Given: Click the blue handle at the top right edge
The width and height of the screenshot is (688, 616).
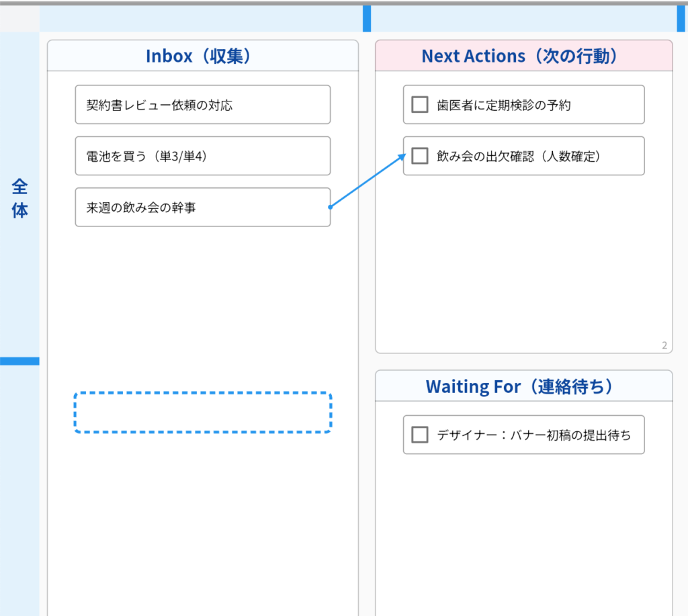Looking at the screenshot, I should pos(681,18).
